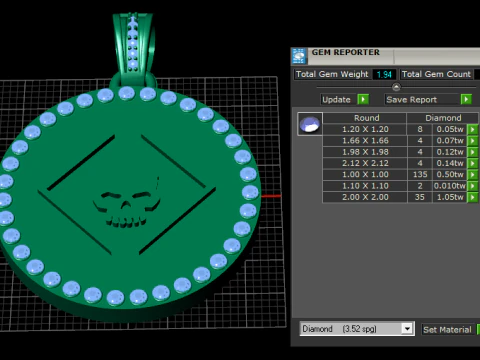Select the 2.12 X 2.12 size cell
The image size is (480, 360).
click(365, 163)
